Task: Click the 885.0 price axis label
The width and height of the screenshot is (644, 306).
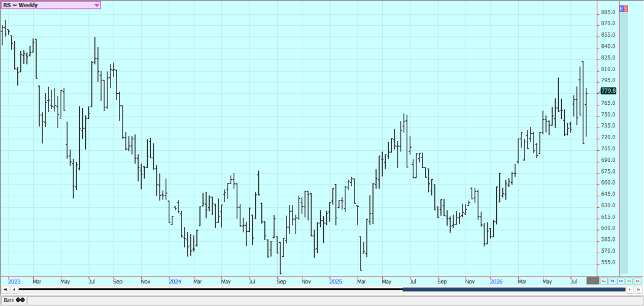Action: tap(608, 12)
